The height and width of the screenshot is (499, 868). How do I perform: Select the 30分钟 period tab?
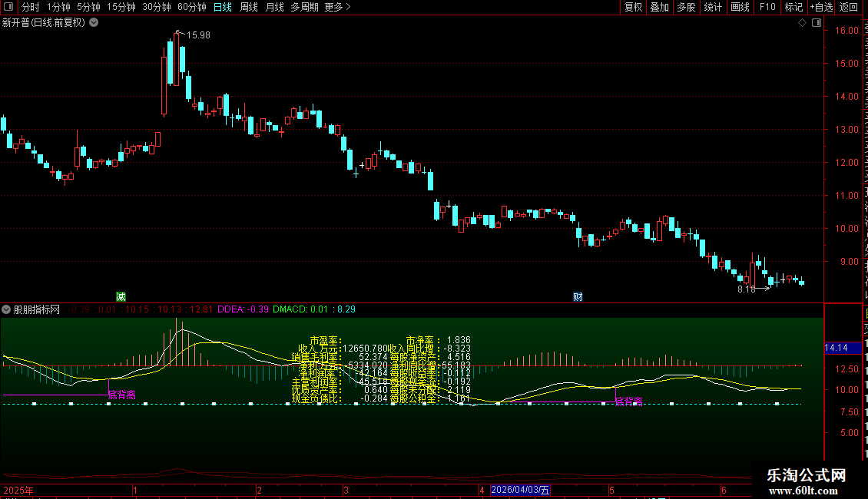pos(156,7)
